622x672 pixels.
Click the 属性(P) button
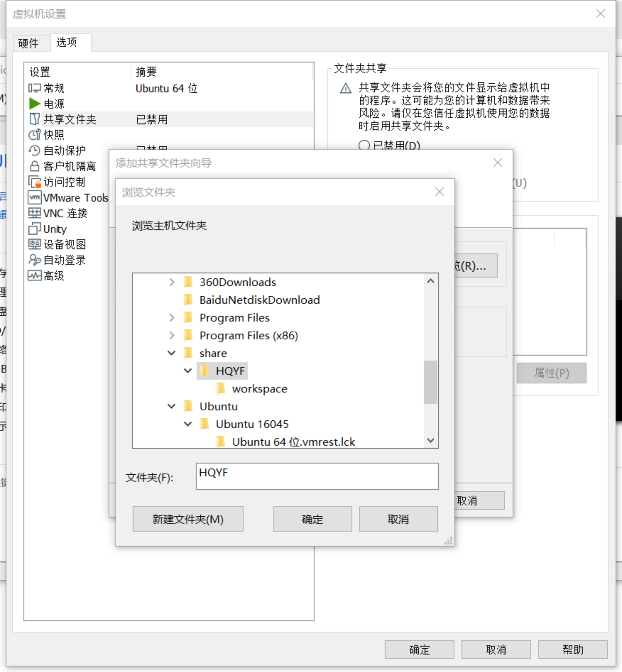(551, 373)
